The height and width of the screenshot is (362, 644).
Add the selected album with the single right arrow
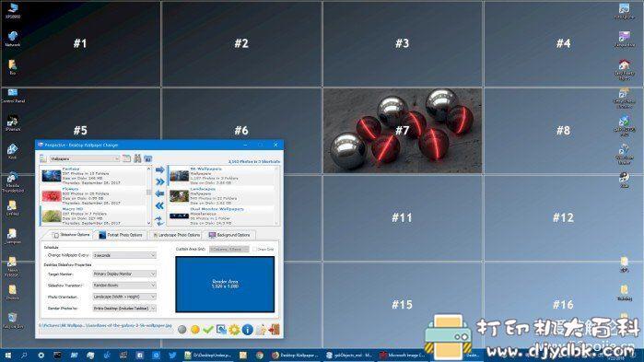pyautogui.click(x=159, y=169)
